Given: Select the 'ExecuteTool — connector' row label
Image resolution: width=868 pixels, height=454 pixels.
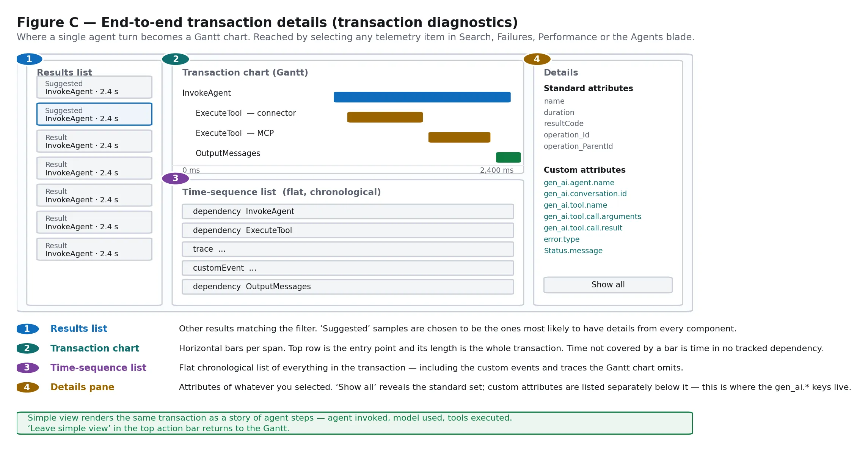Looking at the screenshot, I should click(x=246, y=113).
